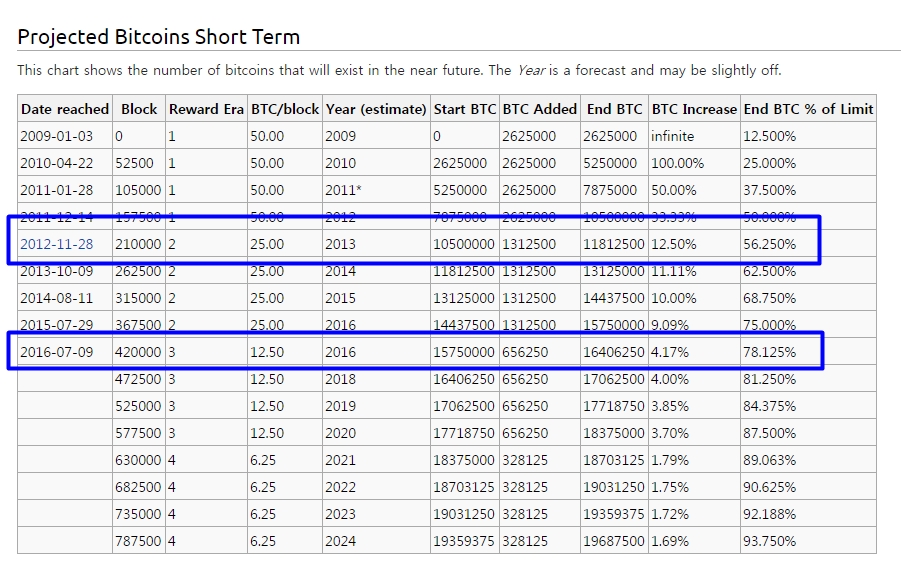This screenshot has width=901, height=565.
Task: Click the 'BTC Added' column header
Action: (x=540, y=109)
